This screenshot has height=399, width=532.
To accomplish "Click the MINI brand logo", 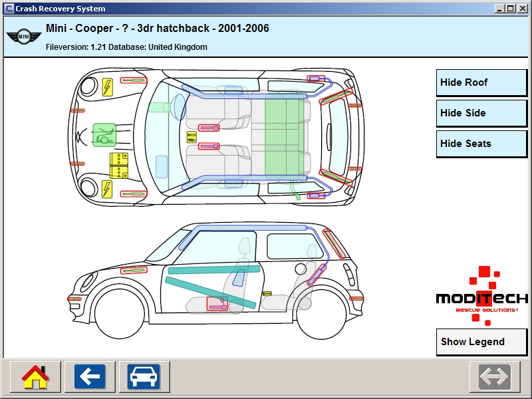I will tap(24, 36).
